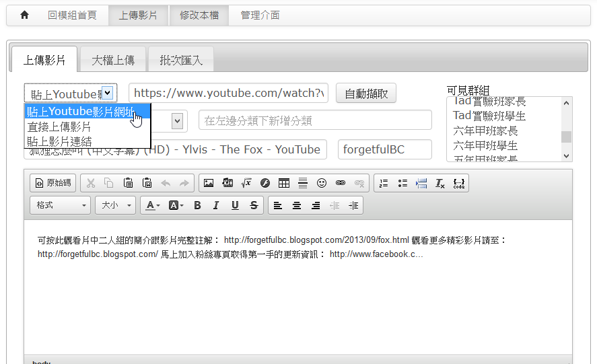Insert an image using the editor toolbar
Image resolution: width=597 pixels, height=364 pixels.
point(209,183)
